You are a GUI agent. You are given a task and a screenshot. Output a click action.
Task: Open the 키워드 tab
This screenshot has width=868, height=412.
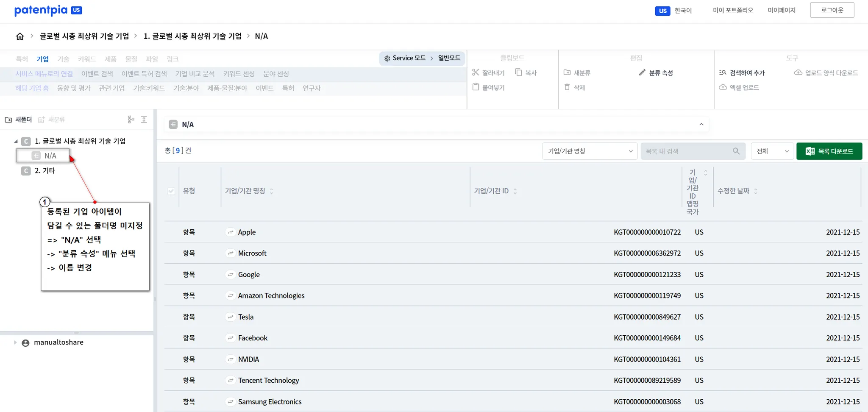(x=87, y=59)
